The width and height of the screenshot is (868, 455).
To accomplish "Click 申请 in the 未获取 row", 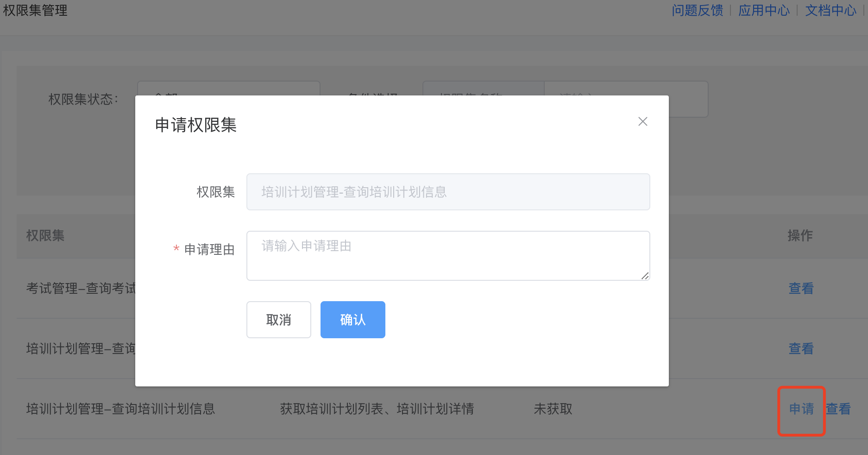I will tap(801, 409).
